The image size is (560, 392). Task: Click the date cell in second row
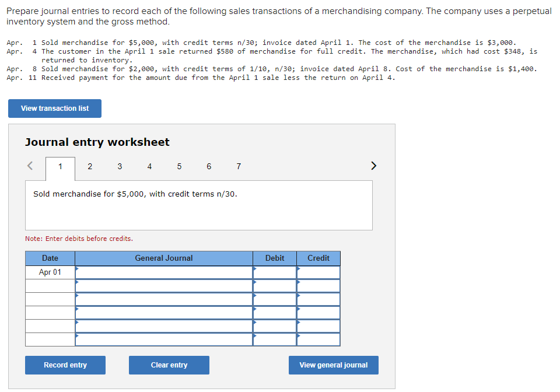(50, 286)
